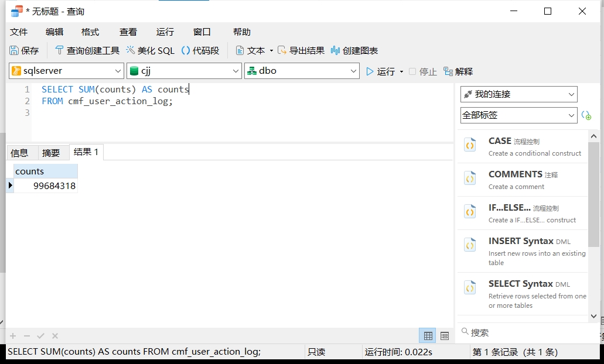Image resolution: width=604 pixels, height=364 pixels.
Task: Click the create new snippet icon
Action: pos(586,115)
